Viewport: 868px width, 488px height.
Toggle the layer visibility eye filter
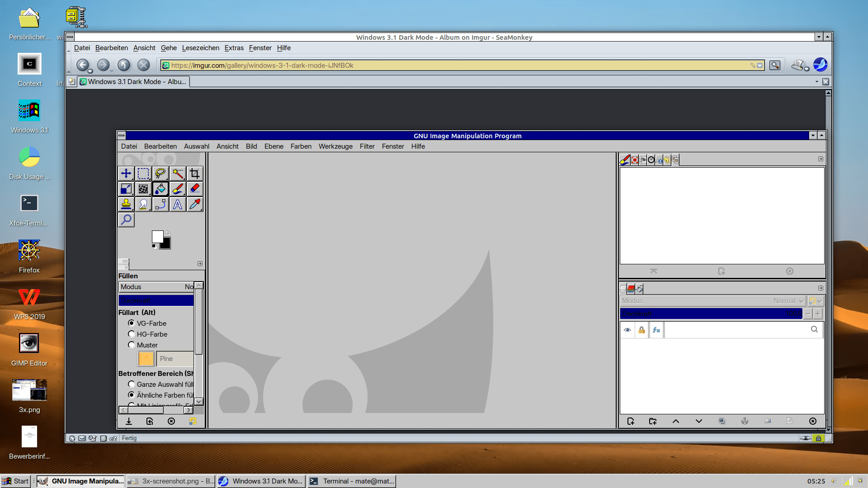[x=627, y=330]
